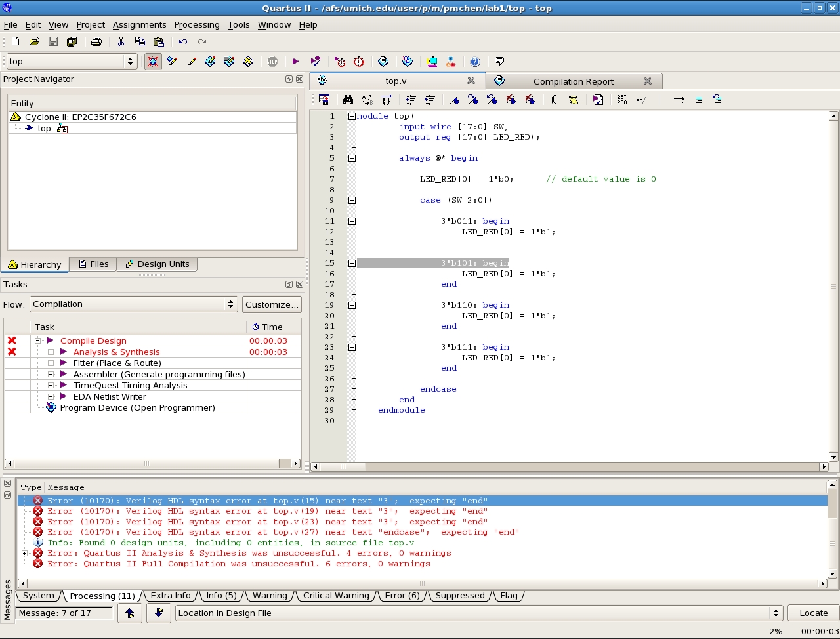The height and width of the screenshot is (639, 840).
Task: Collapse the 3'b101 begin block at line 15
Action: 352,263
